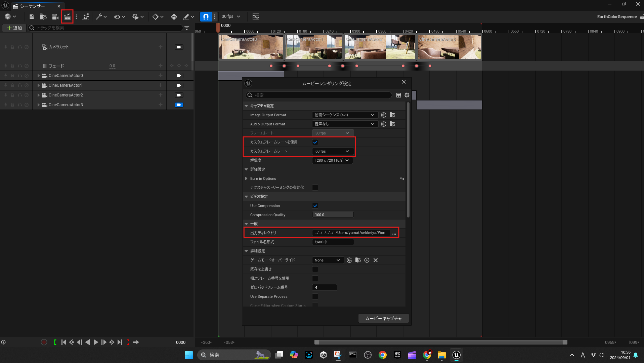
Task: Select the シーケンサー tab
Action: click(32, 6)
